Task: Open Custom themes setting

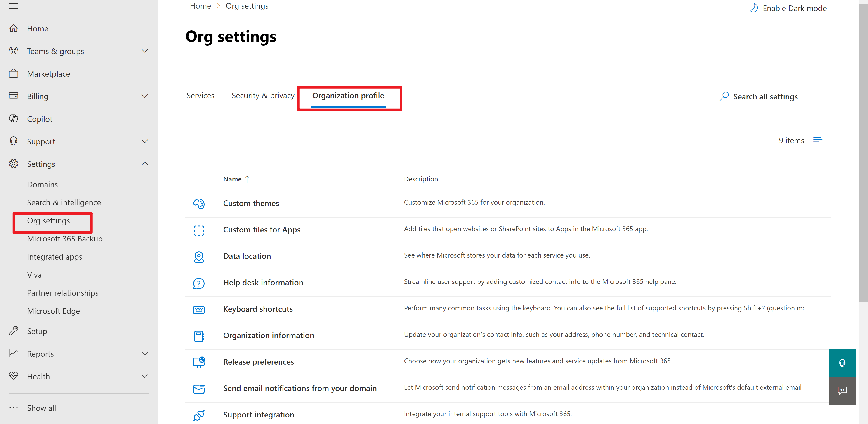Action: pyautogui.click(x=251, y=203)
